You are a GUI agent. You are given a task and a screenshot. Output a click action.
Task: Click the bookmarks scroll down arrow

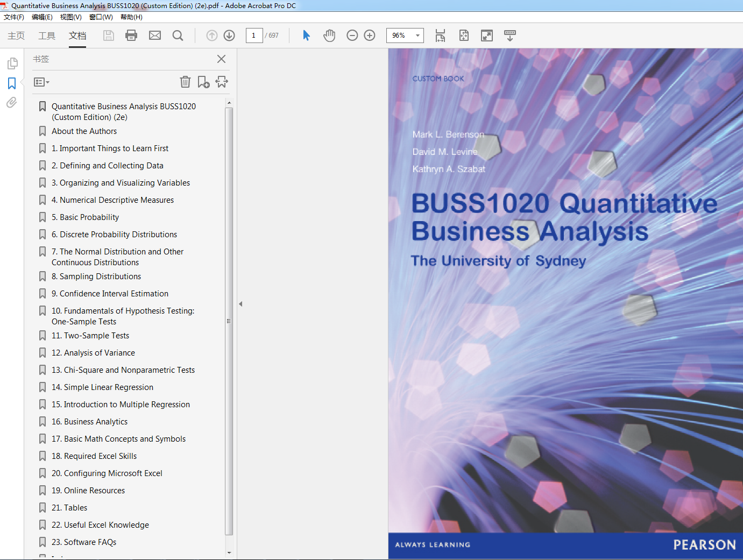coord(229,552)
